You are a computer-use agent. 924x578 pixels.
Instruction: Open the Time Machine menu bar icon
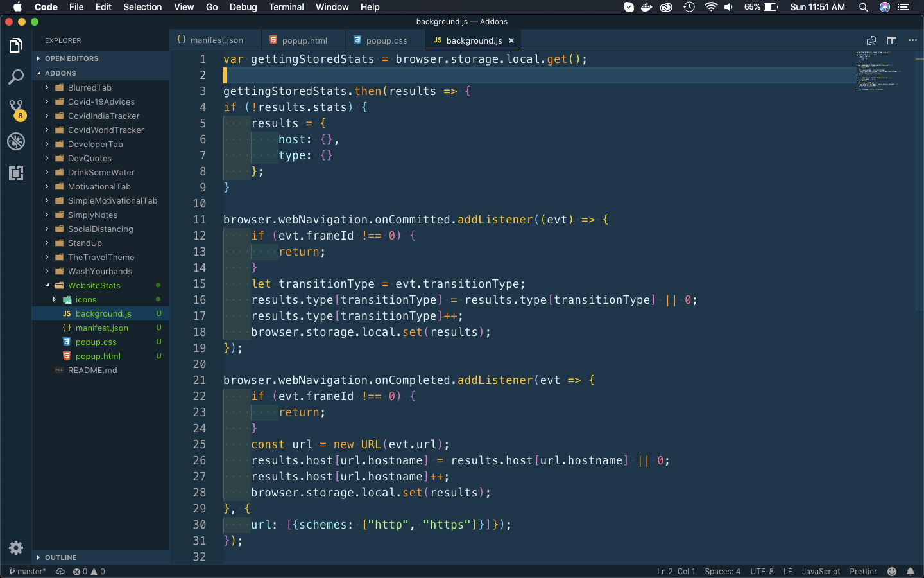coord(689,7)
